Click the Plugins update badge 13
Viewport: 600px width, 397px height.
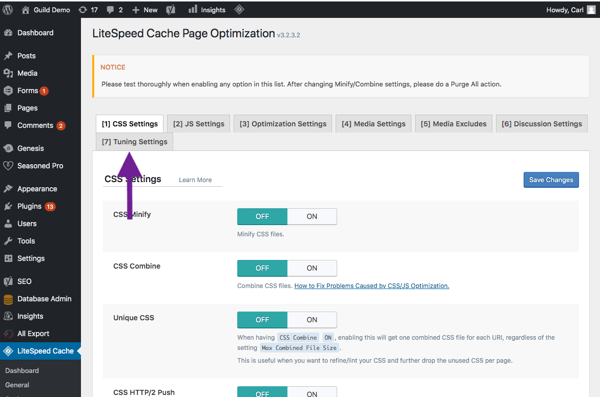click(50, 206)
